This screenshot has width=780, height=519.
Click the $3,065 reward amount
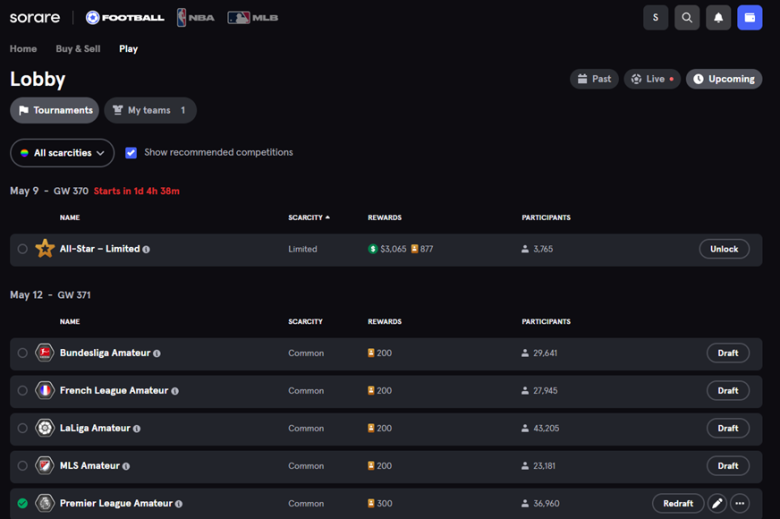pos(393,249)
